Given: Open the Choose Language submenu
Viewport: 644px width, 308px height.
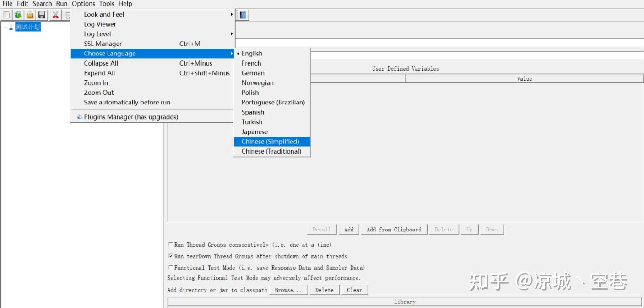Looking at the screenshot, I should click(152, 54).
